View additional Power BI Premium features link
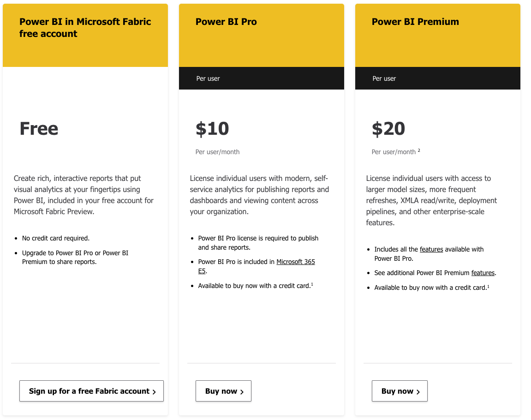531x420 pixels. coord(483,273)
